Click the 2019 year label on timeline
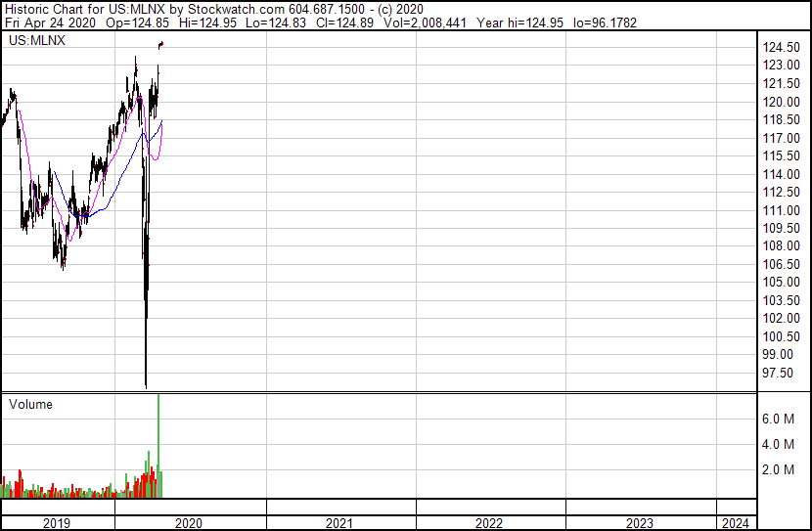 tap(57, 523)
